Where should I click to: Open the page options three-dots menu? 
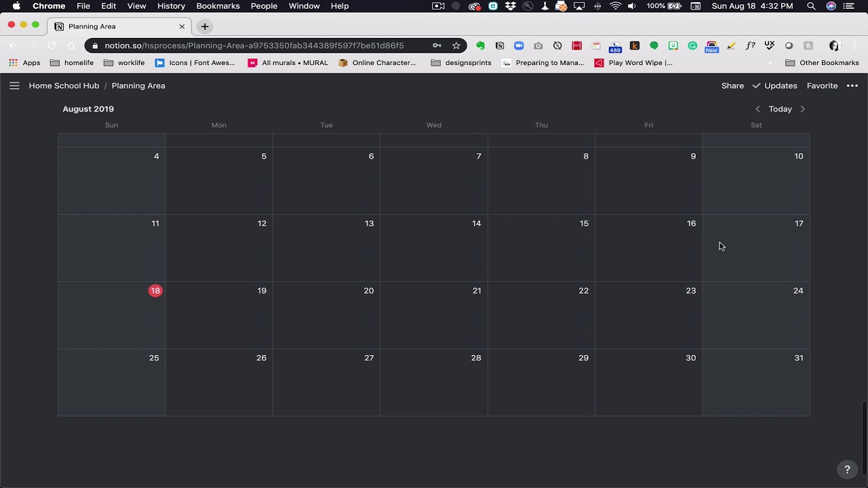click(852, 86)
